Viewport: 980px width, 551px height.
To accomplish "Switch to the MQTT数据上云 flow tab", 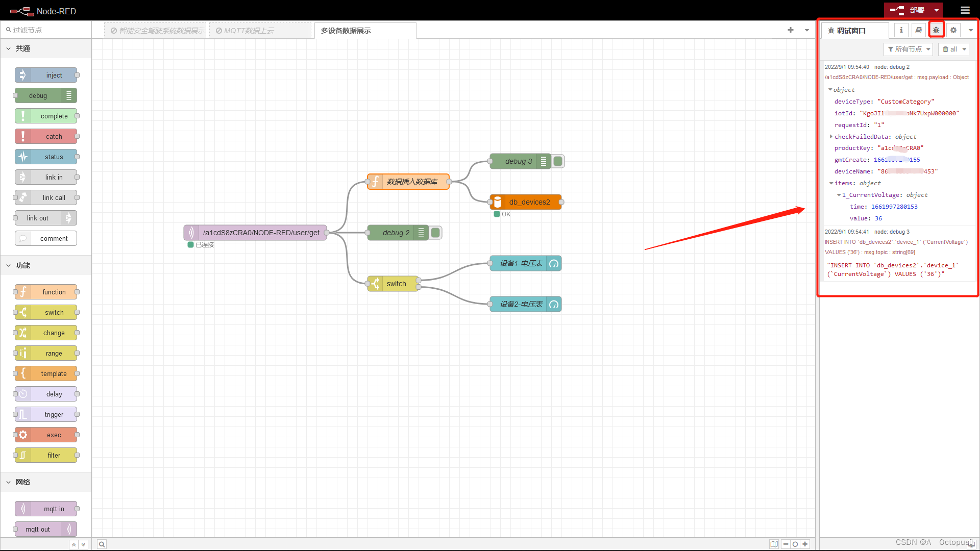I will 260,31.
